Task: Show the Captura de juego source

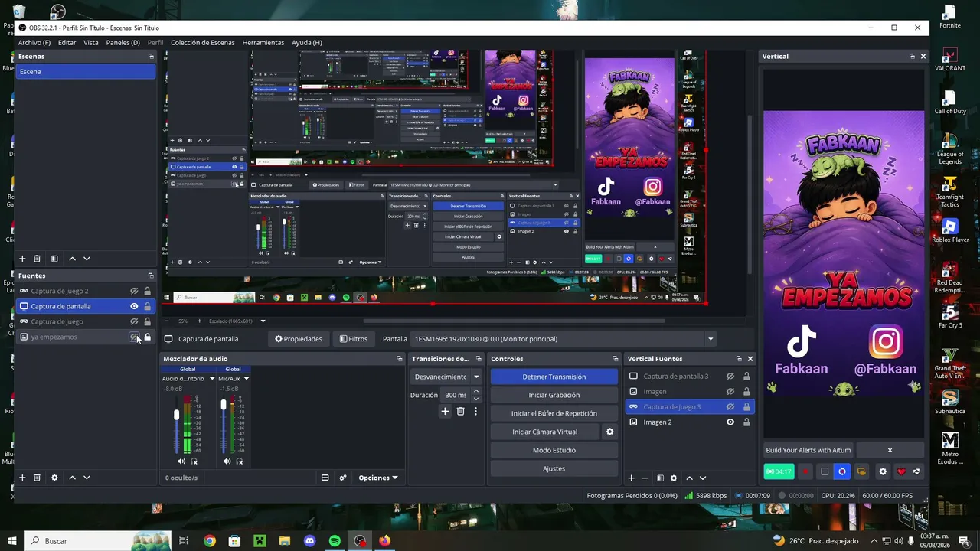Action: pyautogui.click(x=134, y=321)
